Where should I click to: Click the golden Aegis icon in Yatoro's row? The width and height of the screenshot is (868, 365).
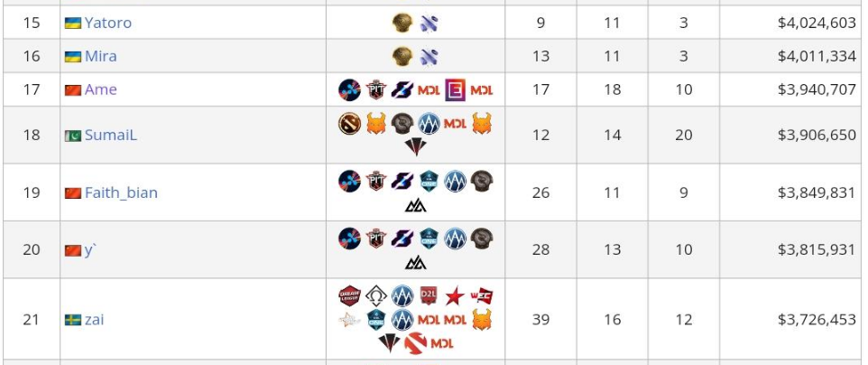[x=402, y=23]
